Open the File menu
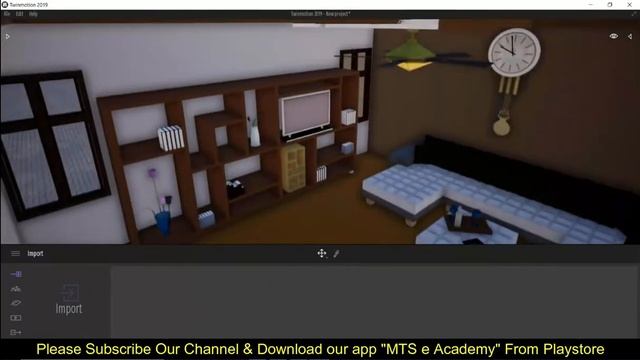The image size is (640, 360). tap(7, 14)
